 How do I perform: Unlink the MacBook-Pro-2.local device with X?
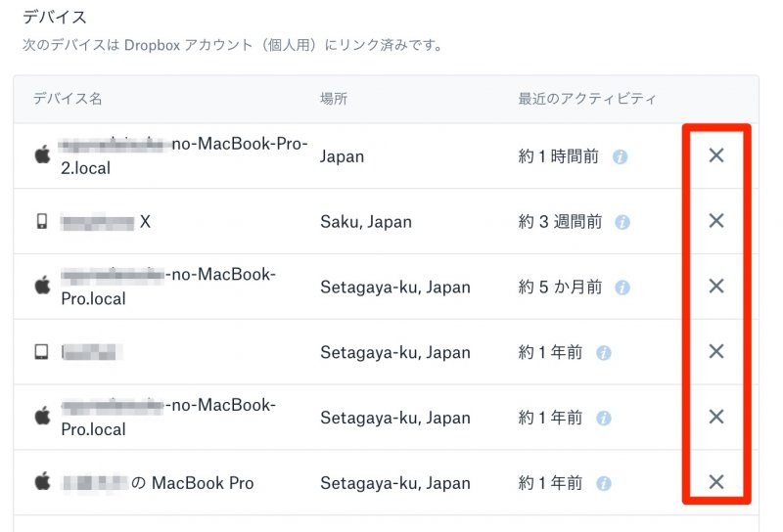click(x=716, y=155)
